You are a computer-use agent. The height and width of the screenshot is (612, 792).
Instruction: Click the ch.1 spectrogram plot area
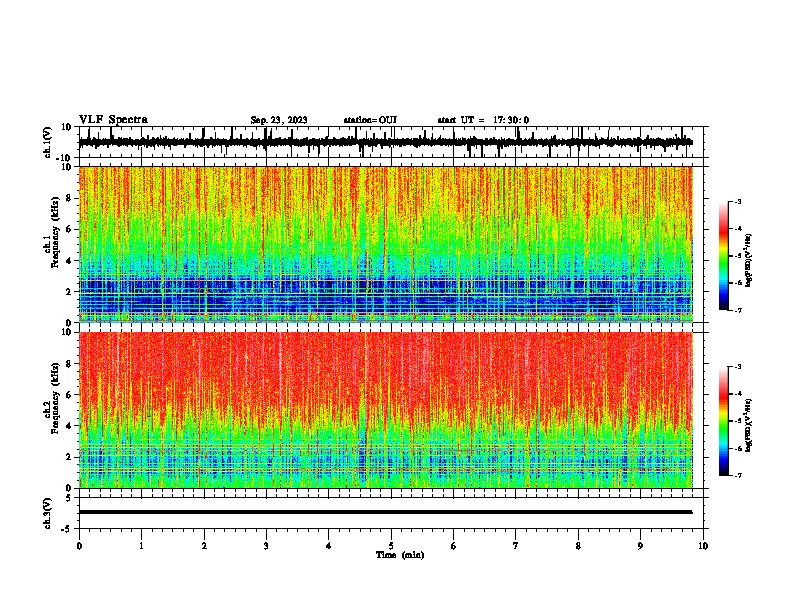[385, 244]
